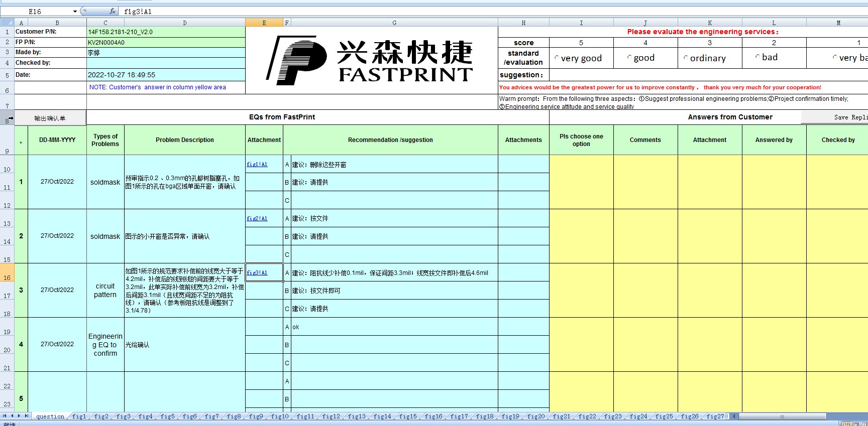Click the suggestion input cell
This screenshot has height=426, width=868.
pos(708,75)
